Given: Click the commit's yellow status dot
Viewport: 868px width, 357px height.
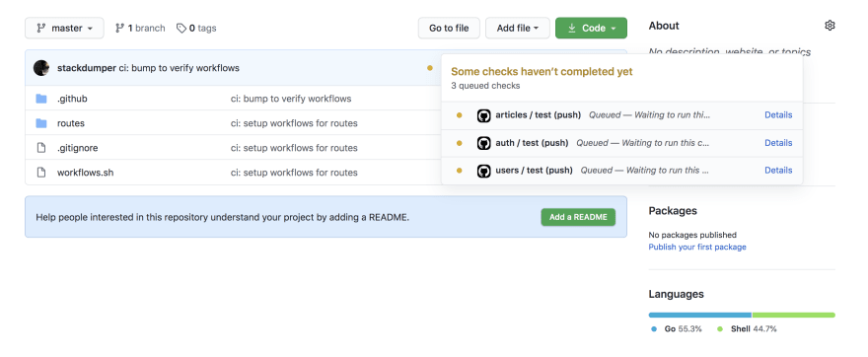Looking at the screenshot, I should click(x=430, y=68).
